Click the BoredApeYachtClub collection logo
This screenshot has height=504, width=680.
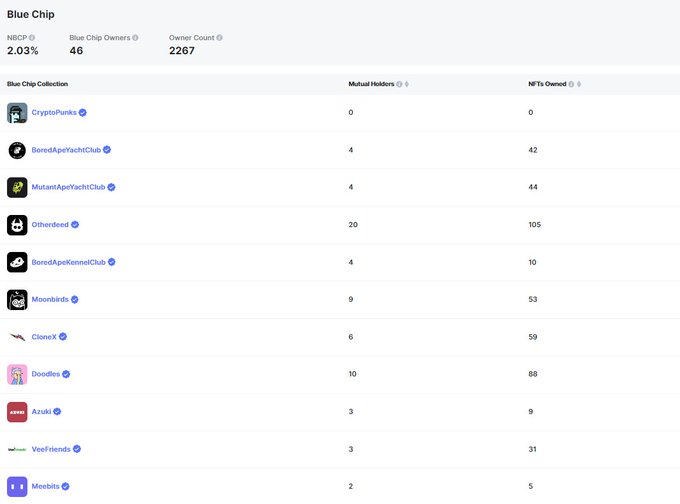point(17,150)
